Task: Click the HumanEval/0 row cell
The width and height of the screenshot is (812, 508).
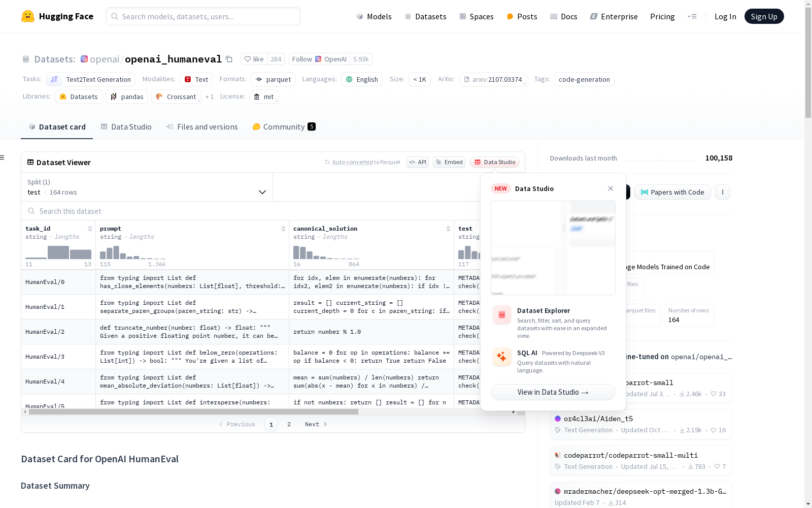Action: (x=58, y=282)
